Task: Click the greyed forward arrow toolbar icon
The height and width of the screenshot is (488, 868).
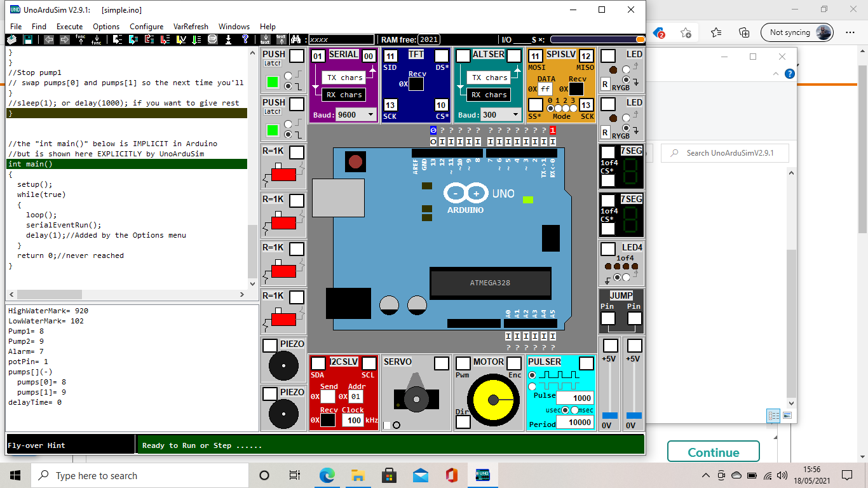Action: pos(65,39)
